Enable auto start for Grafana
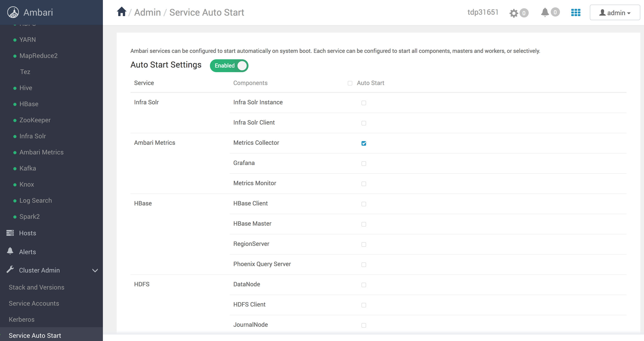The height and width of the screenshot is (341, 644). point(364,164)
